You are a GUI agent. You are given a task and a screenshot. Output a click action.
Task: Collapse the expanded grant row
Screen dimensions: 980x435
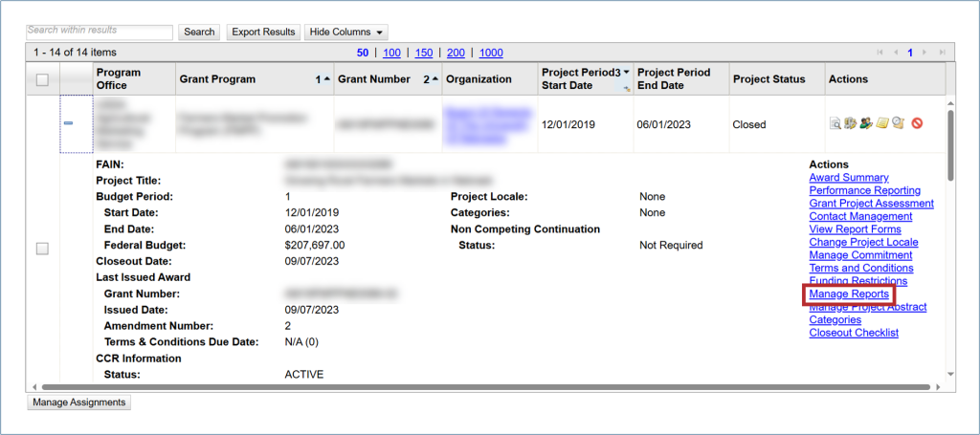coord(69,123)
